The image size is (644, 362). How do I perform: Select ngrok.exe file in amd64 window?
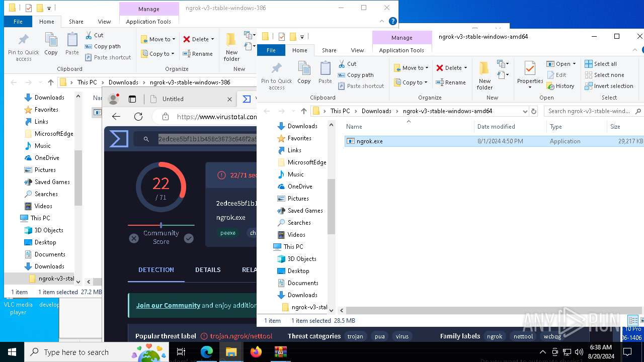[x=493, y=141]
